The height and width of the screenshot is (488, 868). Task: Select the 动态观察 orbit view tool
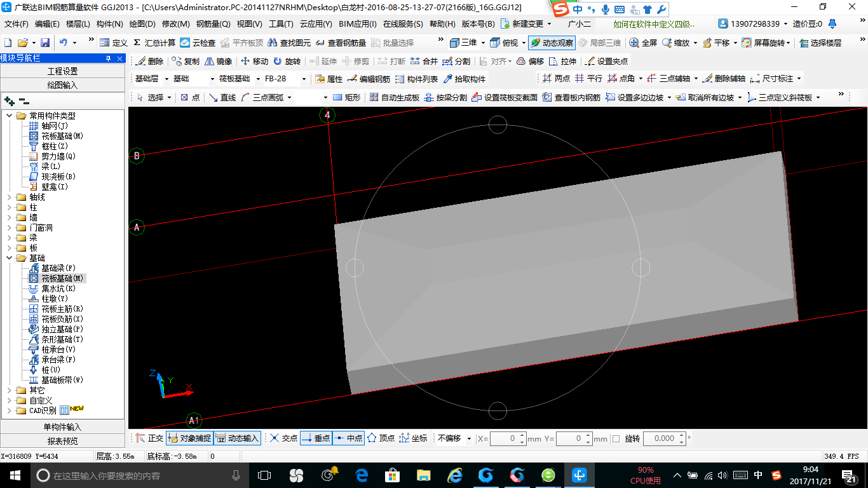[552, 43]
